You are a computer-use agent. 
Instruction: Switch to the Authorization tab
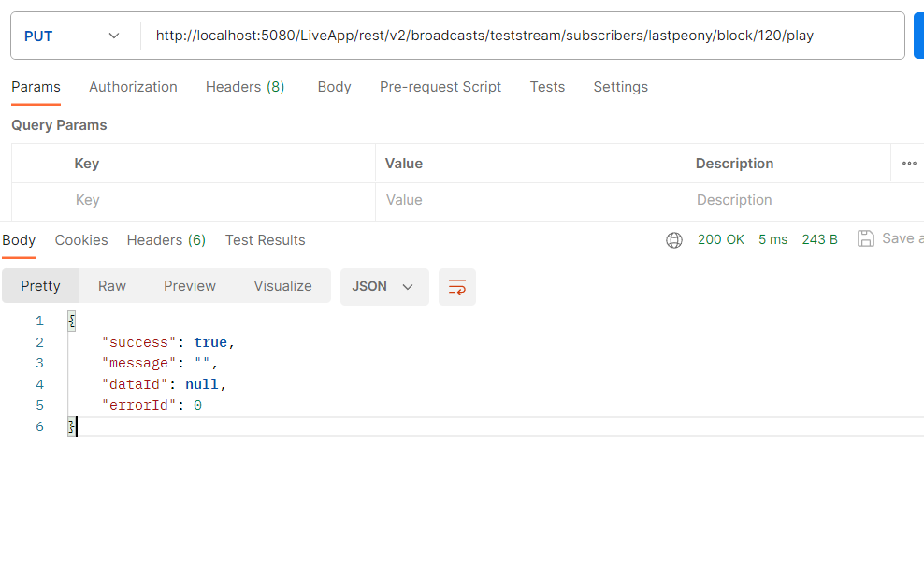(x=133, y=87)
